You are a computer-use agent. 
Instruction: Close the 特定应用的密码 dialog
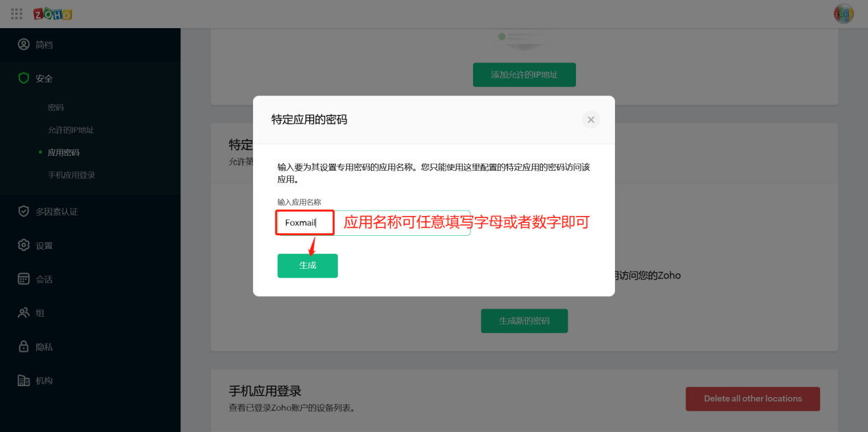pos(591,119)
